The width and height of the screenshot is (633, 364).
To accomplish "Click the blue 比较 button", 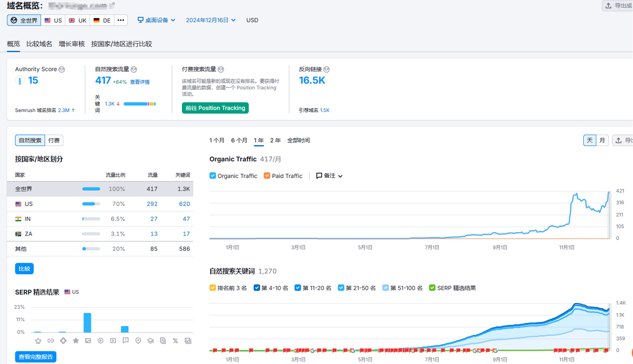I will click(x=24, y=269).
